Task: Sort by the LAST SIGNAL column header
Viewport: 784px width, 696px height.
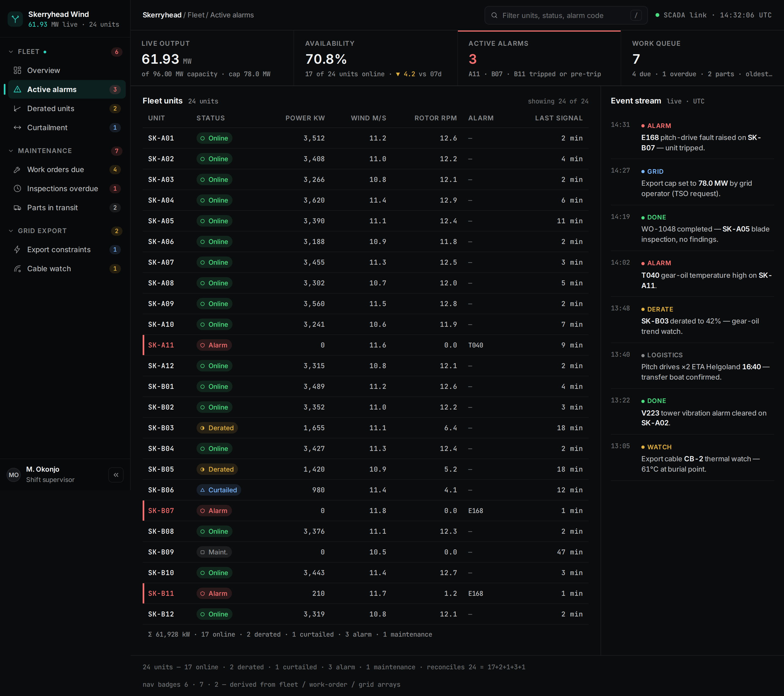Action: 559,118
